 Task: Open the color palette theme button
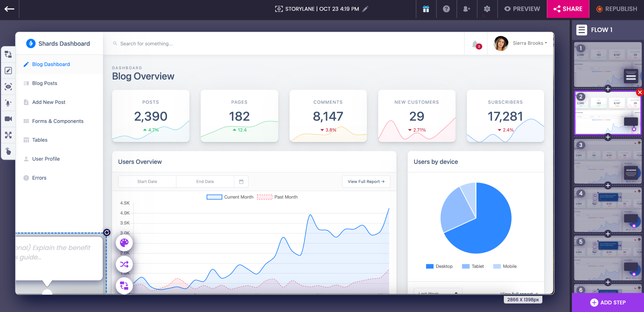[x=124, y=243]
